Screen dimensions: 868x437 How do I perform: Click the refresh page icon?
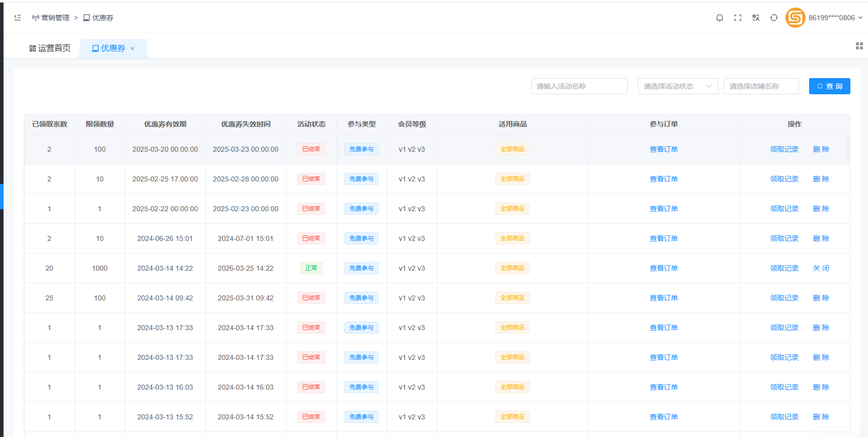tap(774, 18)
